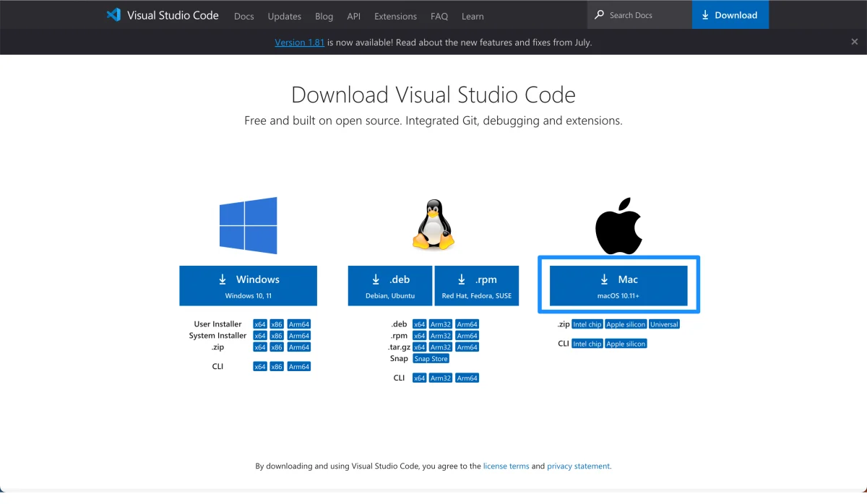The image size is (867, 504).
Task: Open the privacy statement link
Action: pyautogui.click(x=578, y=466)
